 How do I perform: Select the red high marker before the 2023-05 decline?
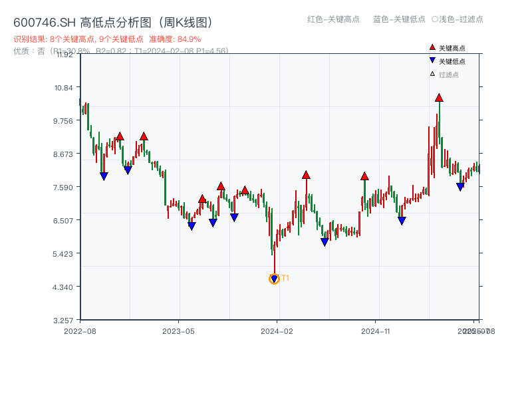click(144, 135)
